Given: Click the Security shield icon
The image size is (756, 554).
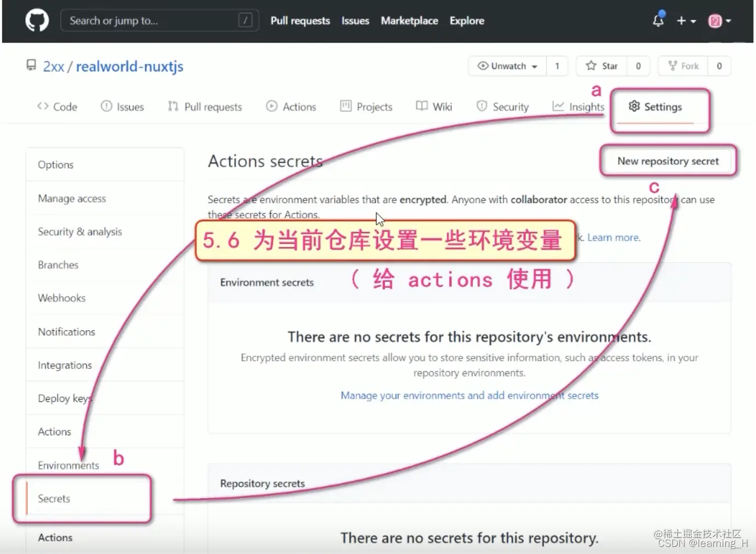Looking at the screenshot, I should point(482,106).
